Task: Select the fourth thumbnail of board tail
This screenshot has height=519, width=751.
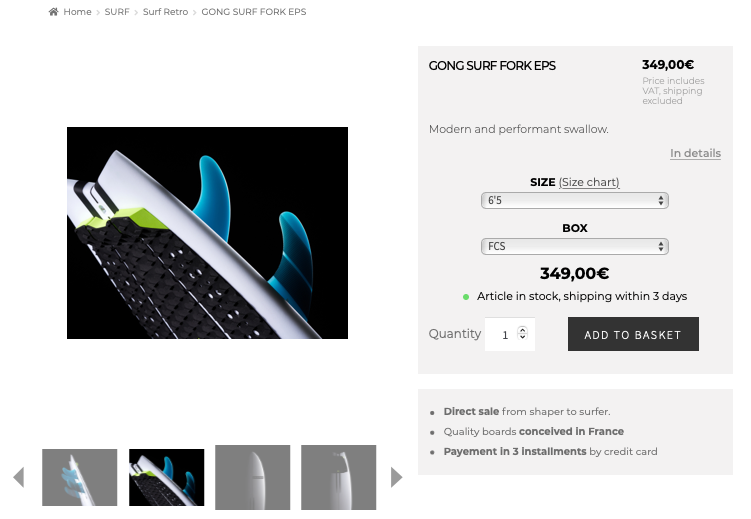Action: pyautogui.click(x=339, y=477)
